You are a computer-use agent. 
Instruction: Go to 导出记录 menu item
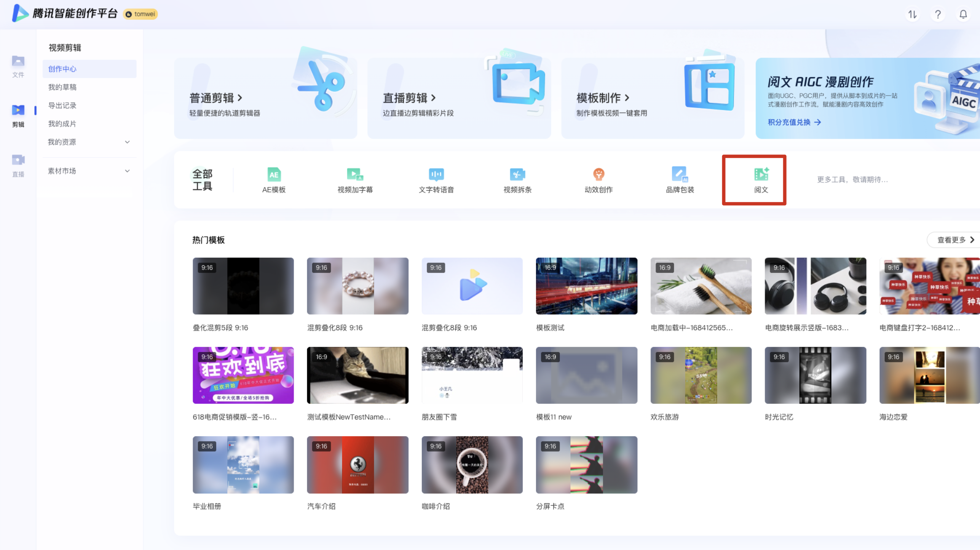tap(62, 105)
